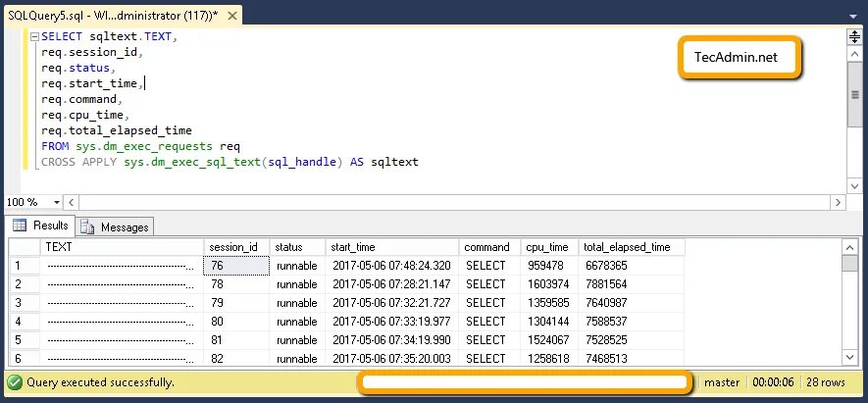Select row header number 4
The height and width of the screenshot is (403, 868).
[25, 322]
